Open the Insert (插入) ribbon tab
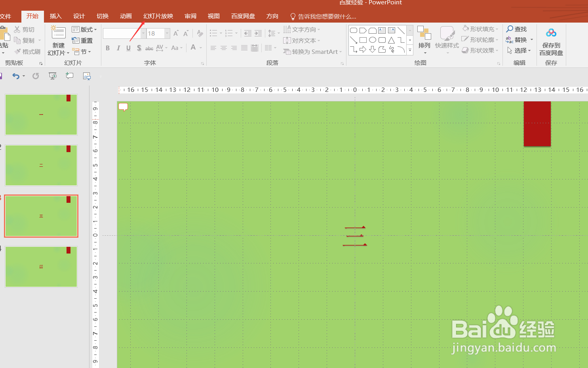 coord(55,16)
